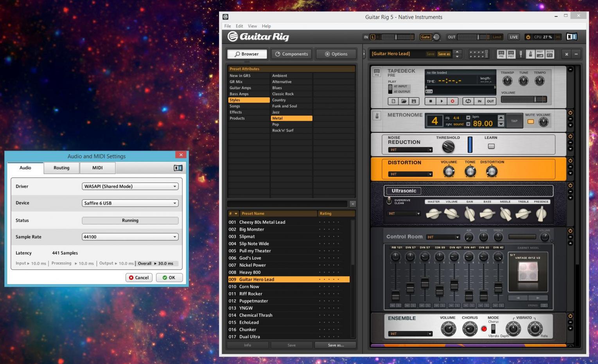Show the Master FX (MSTR FX) tool
The width and height of the screenshot is (598, 364).
[550, 54]
